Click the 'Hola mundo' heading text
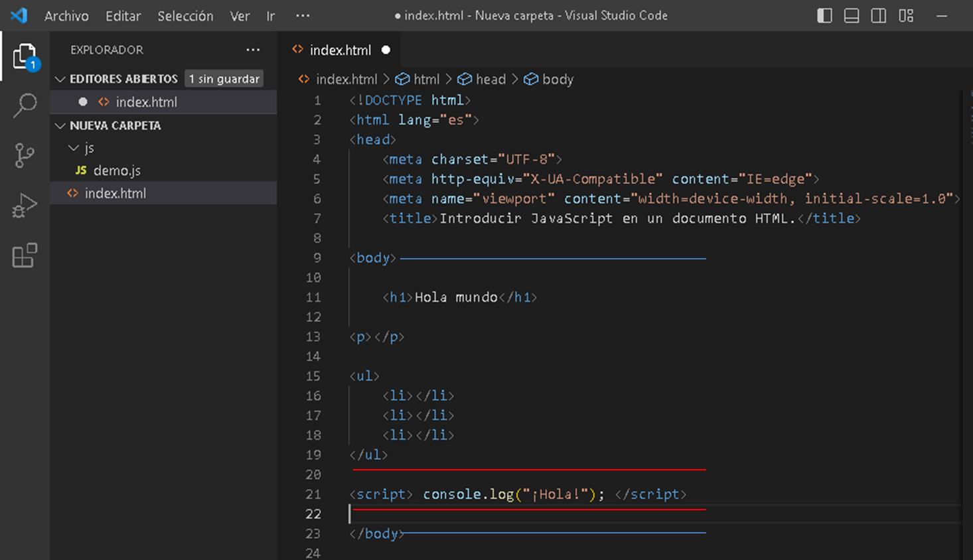The image size is (973, 560). coord(456,297)
